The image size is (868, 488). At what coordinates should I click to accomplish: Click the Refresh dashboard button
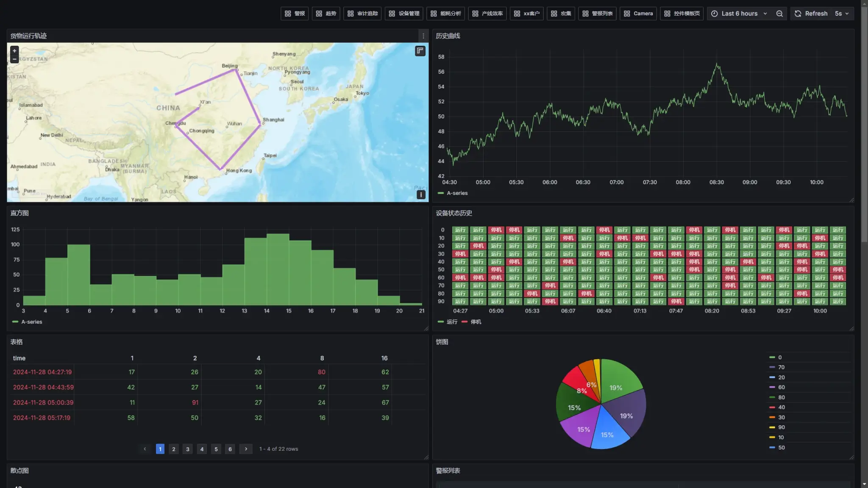coord(810,14)
